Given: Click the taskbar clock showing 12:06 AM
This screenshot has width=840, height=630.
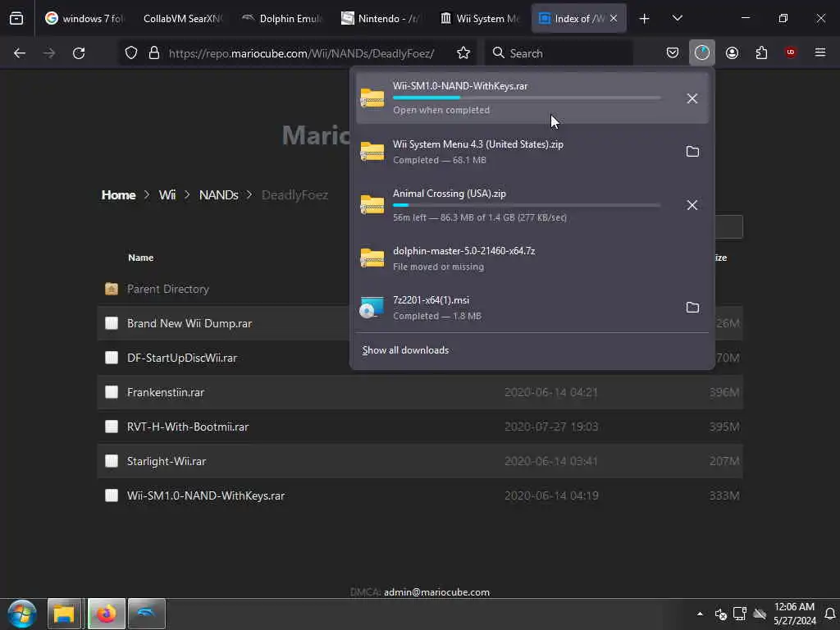Looking at the screenshot, I should [794, 614].
